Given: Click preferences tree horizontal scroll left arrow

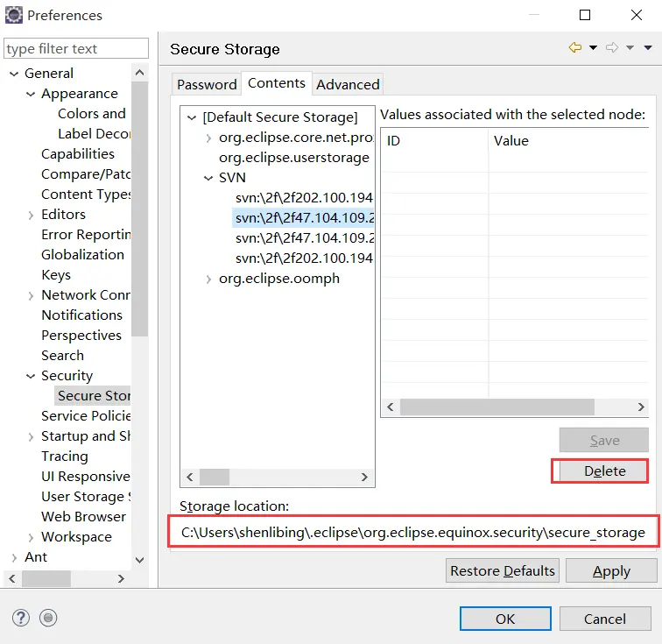Looking at the screenshot, I should (12, 578).
